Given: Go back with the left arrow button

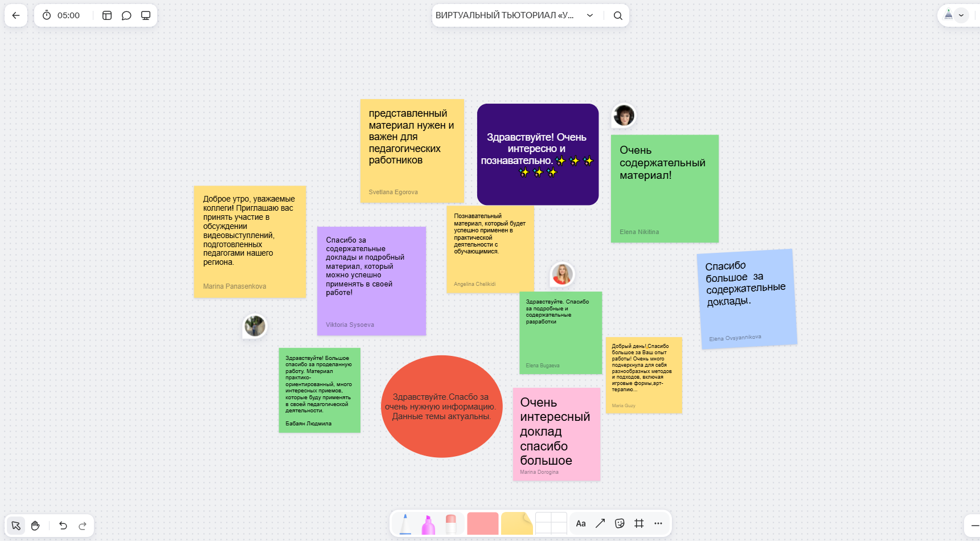Looking at the screenshot, I should [x=16, y=15].
